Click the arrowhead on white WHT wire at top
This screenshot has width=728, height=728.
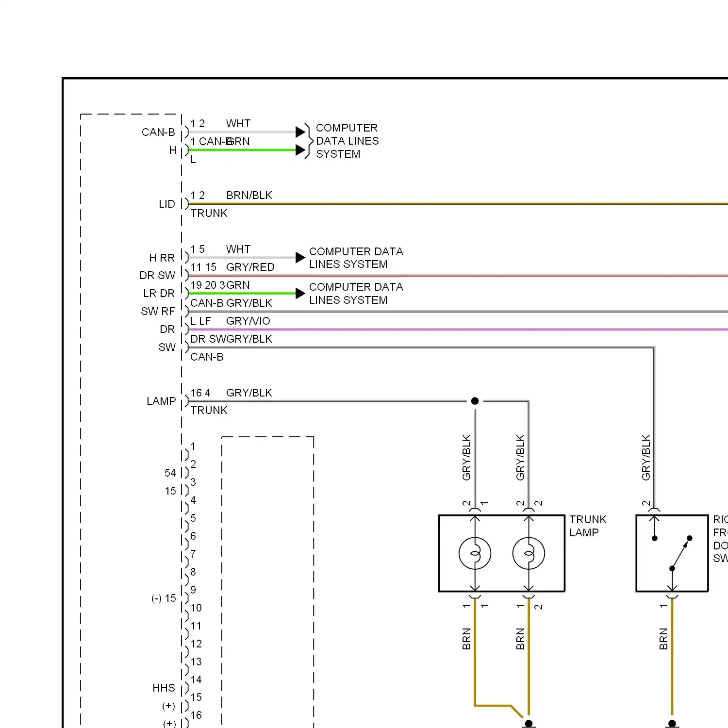point(300,132)
